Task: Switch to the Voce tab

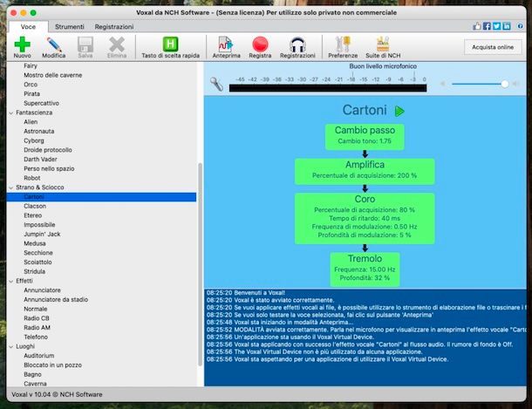Action: [x=28, y=26]
